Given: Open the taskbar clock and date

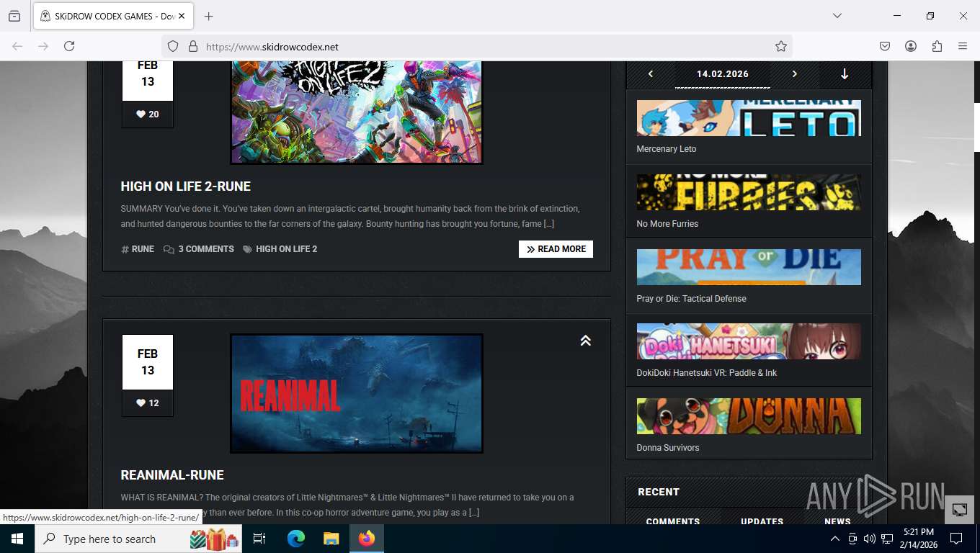Looking at the screenshot, I should coord(918,539).
